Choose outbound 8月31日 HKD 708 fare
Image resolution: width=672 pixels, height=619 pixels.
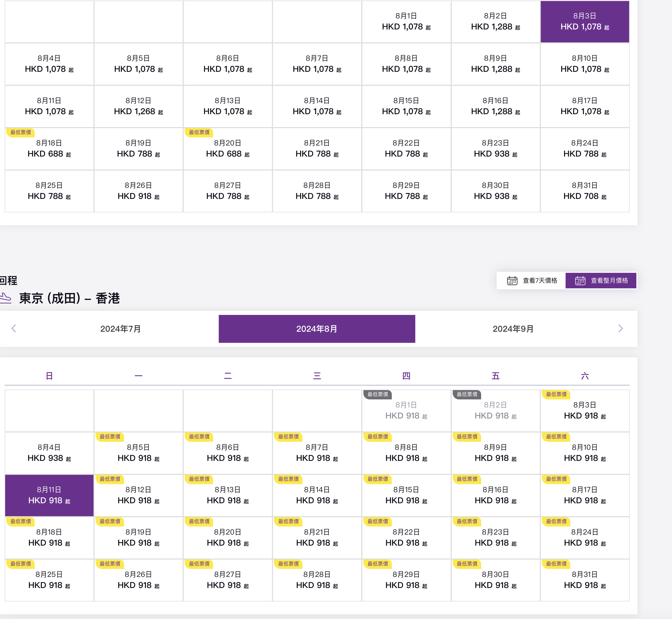585,191
